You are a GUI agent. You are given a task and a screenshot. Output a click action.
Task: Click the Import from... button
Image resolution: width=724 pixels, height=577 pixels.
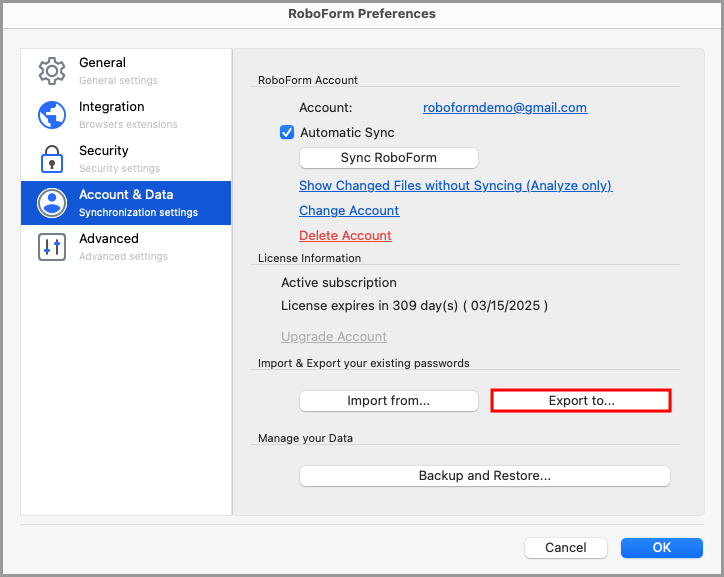click(389, 401)
